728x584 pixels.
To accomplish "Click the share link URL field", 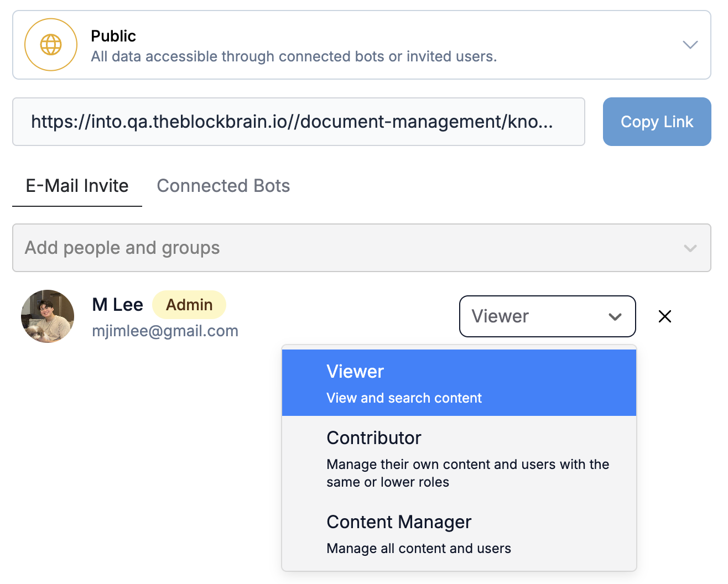I will (x=298, y=122).
